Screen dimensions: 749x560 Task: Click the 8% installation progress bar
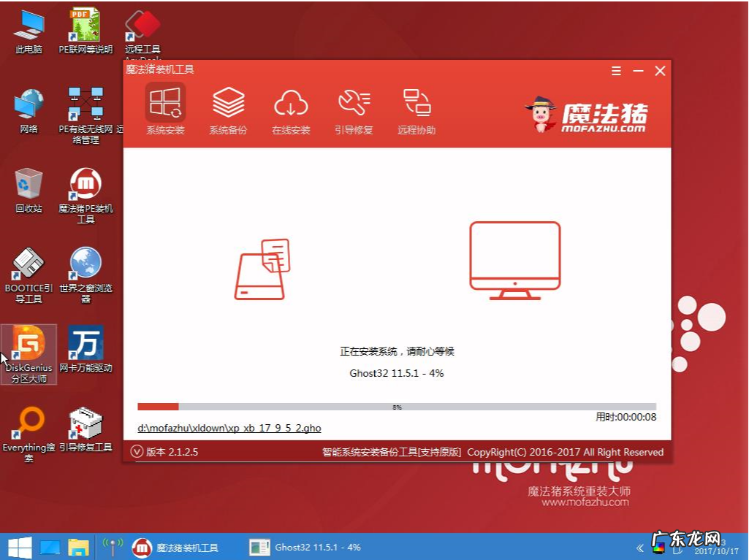398,407
